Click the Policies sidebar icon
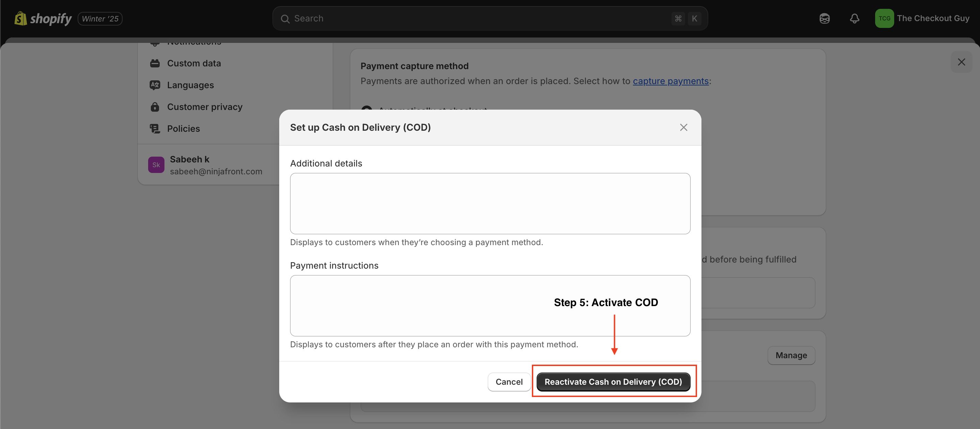This screenshot has height=429, width=980. (155, 129)
